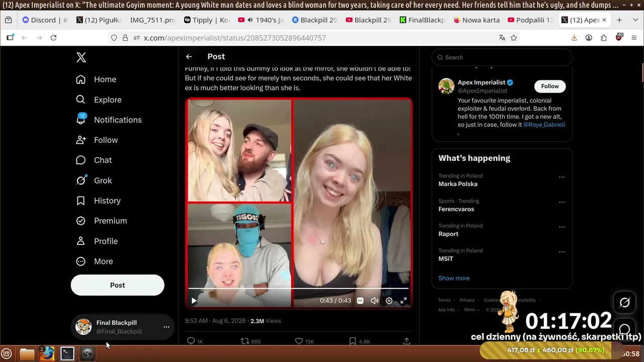644x362 pixels.
Task: Click the translate page icon in address bar
Action: [502, 38]
